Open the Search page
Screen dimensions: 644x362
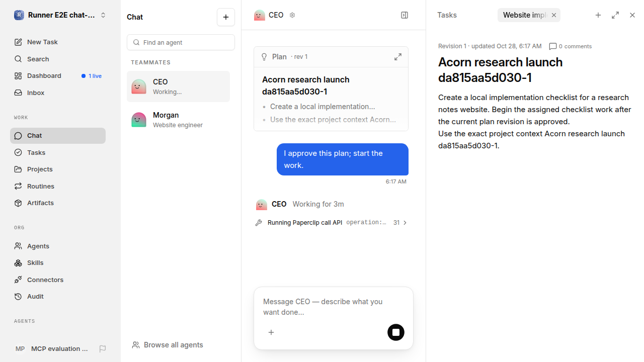[x=58, y=59]
